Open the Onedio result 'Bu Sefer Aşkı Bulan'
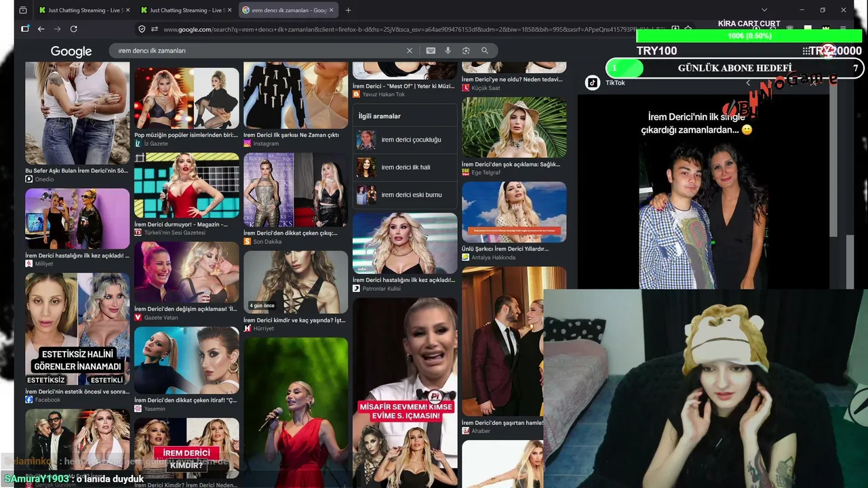This screenshot has height=488, width=868. 77,171
